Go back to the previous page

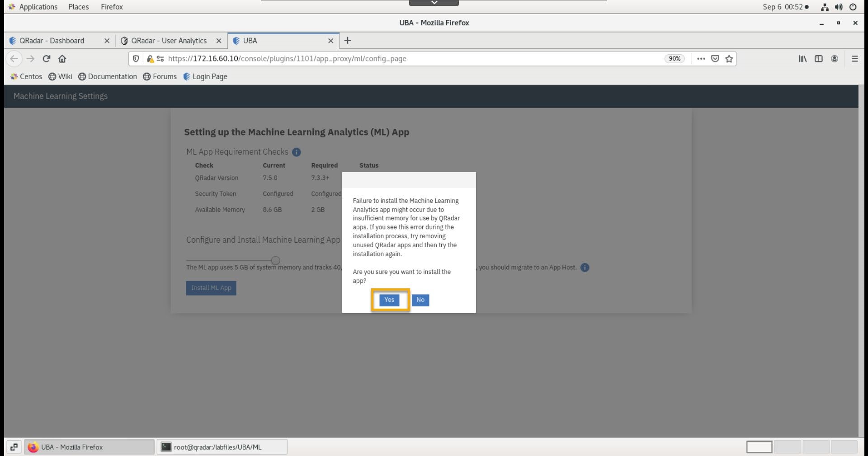(14, 59)
